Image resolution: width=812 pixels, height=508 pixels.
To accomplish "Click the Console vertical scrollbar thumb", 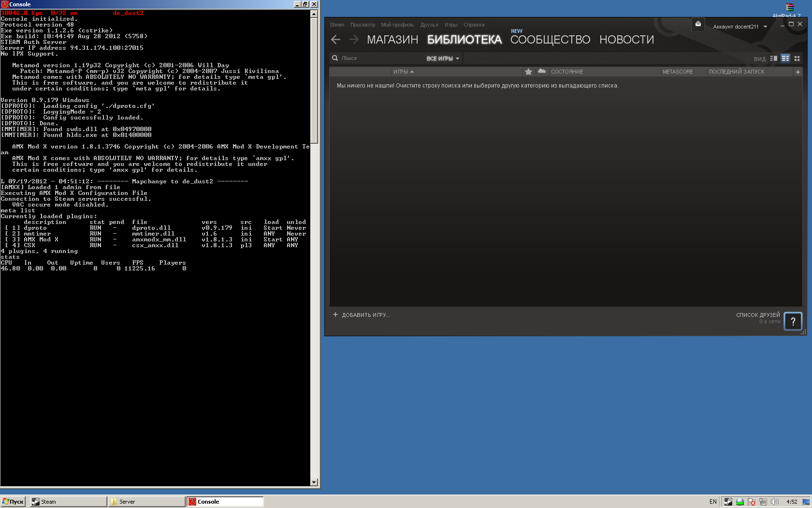I will click(x=314, y=80).
